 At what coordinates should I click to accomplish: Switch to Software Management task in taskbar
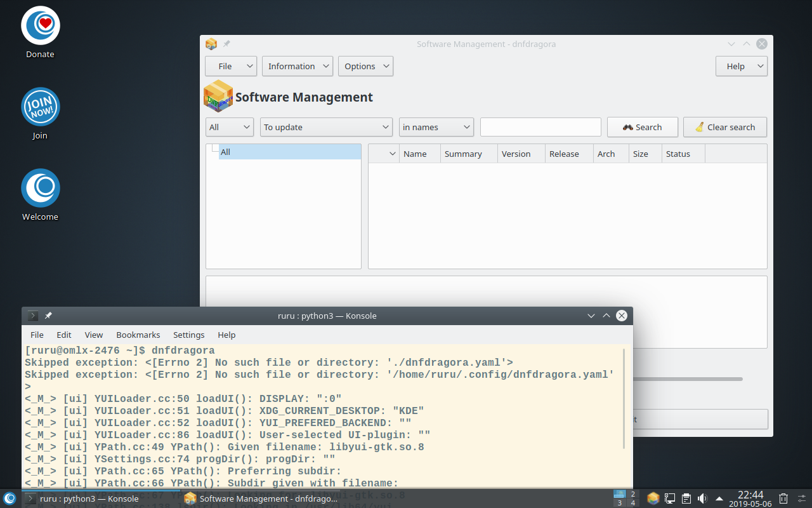click(262, 498)
